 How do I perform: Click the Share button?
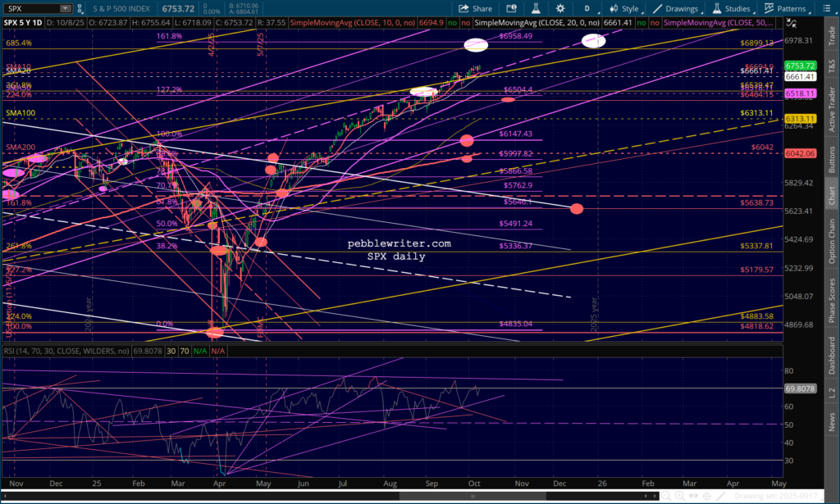coord(476,9)
